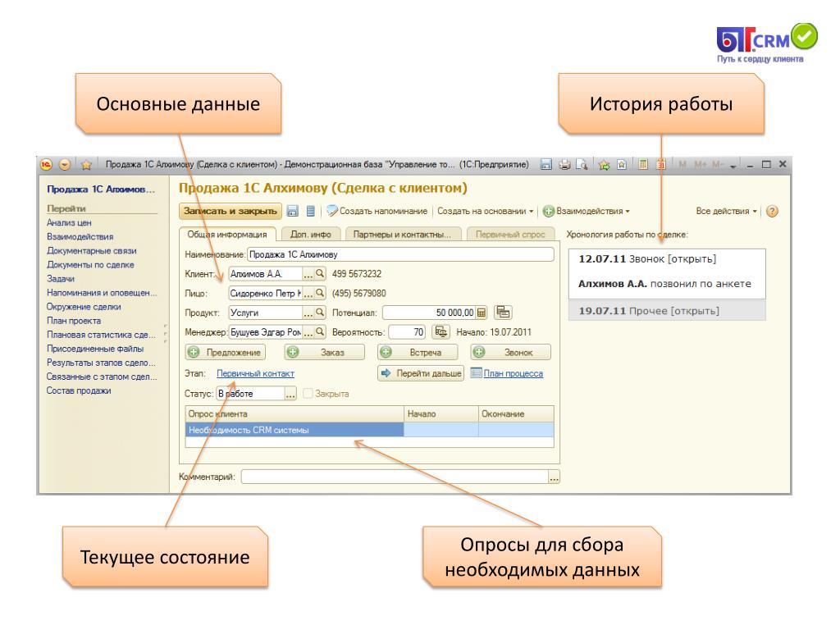Open Задачи in the navigation panel
The height and width of the screenshot is (630, 840).
click(61, 279)
